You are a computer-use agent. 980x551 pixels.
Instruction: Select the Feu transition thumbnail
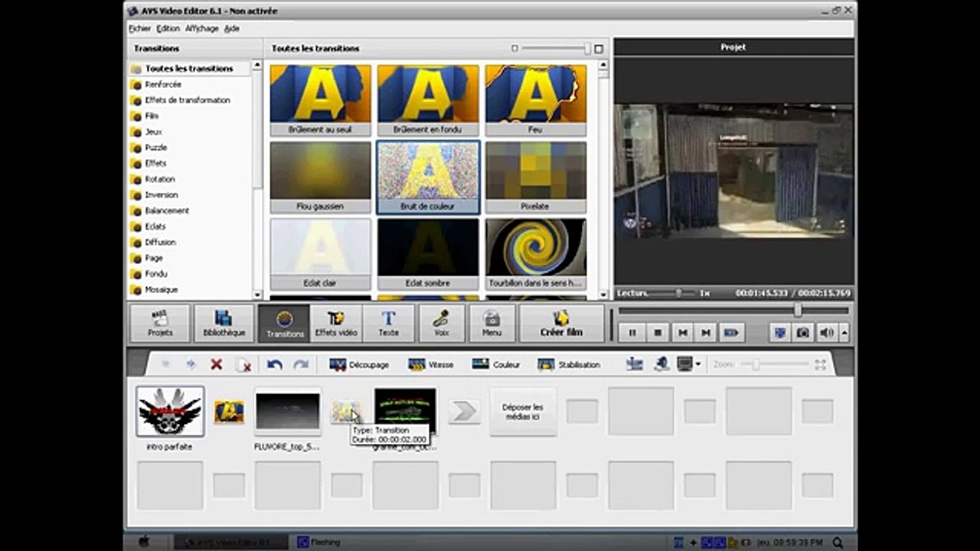coord(536,100)
